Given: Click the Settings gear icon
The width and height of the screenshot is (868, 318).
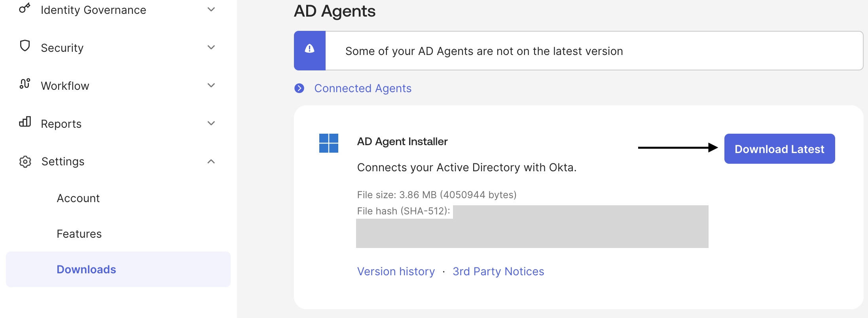Looking at the screenshot, I should click(x=25, y=162).
